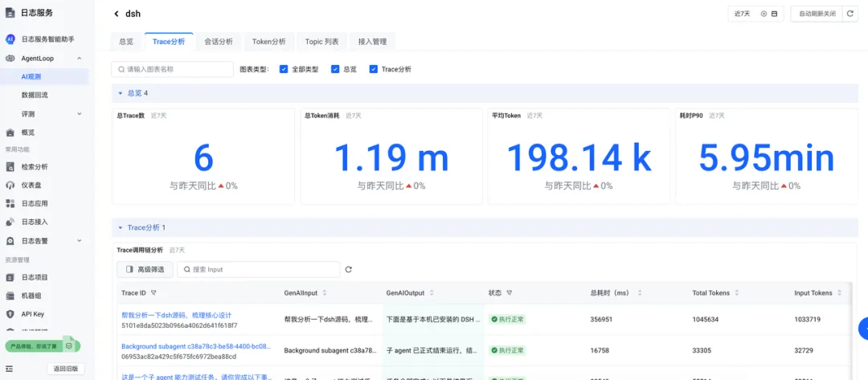Click the 产品体验，你说了算 banner

(42, 345)
